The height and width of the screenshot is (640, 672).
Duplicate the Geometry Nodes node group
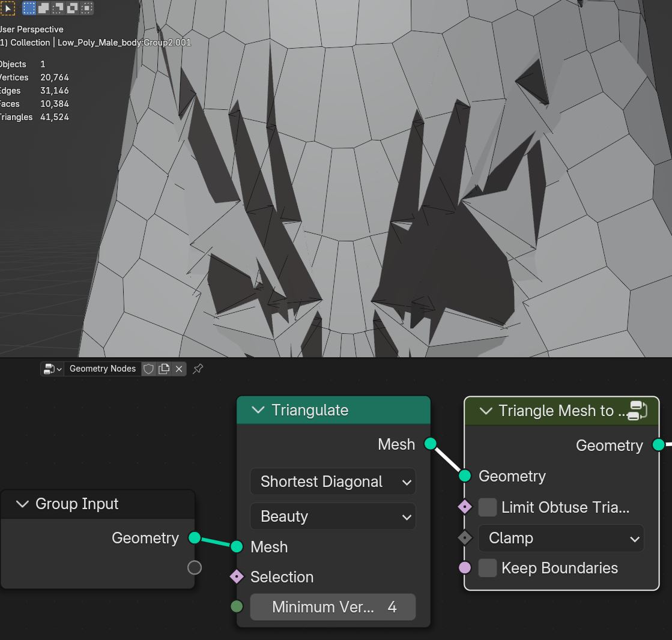click(164, 369)
